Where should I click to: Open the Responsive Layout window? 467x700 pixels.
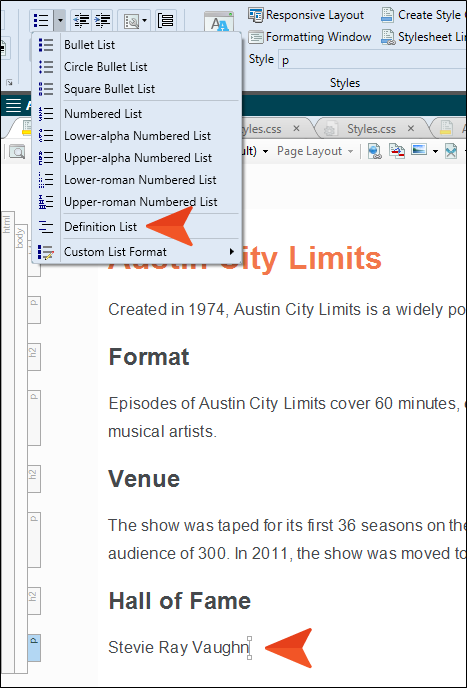pyautogui.click(x=306, y=15)
